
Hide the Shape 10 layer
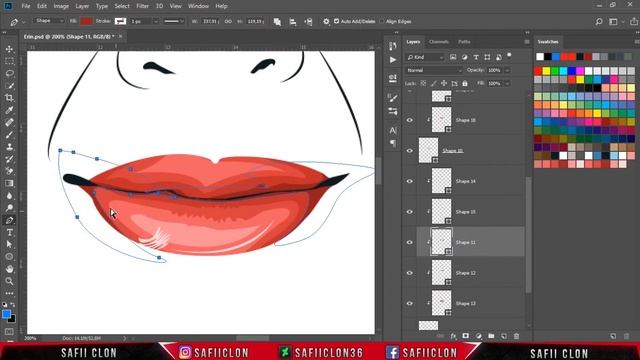(409, 151)
